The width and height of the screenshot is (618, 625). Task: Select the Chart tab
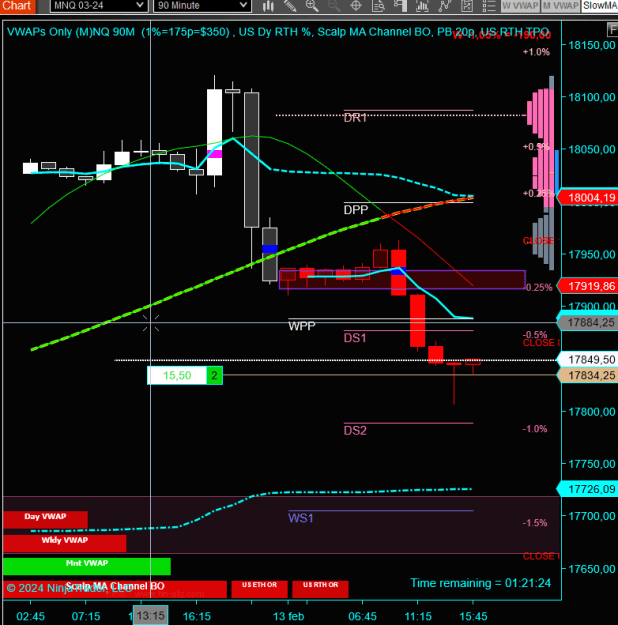click(x=18, y=6)
